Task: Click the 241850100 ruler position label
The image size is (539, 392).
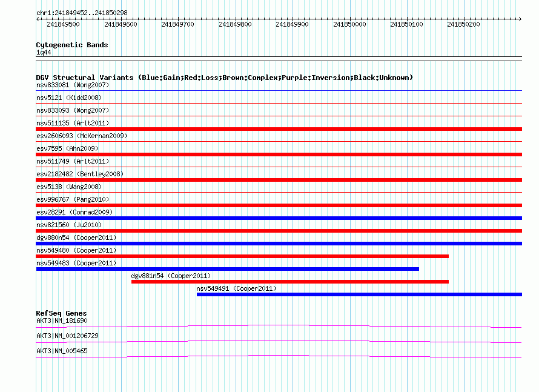Action: 406,24
